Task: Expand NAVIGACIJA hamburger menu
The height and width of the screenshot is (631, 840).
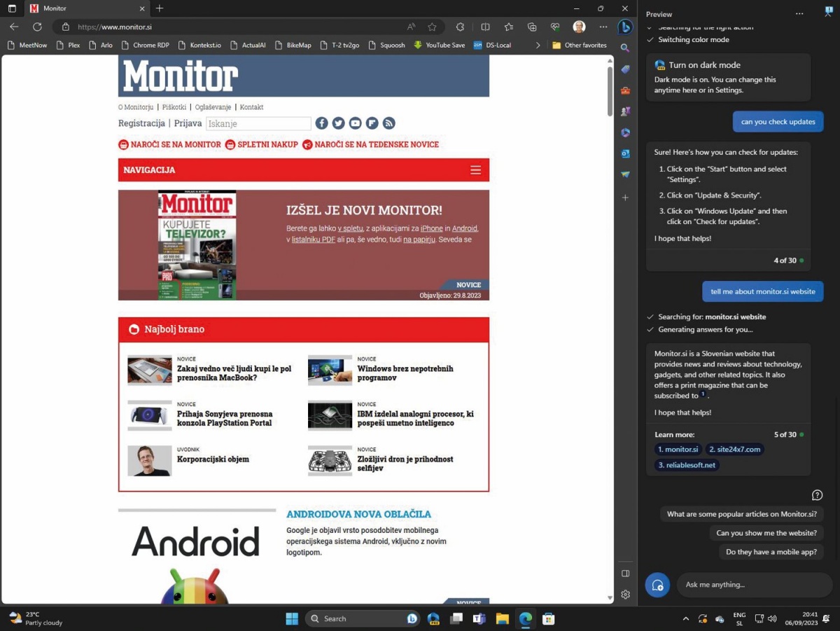Action: click(x=475, y=170)
